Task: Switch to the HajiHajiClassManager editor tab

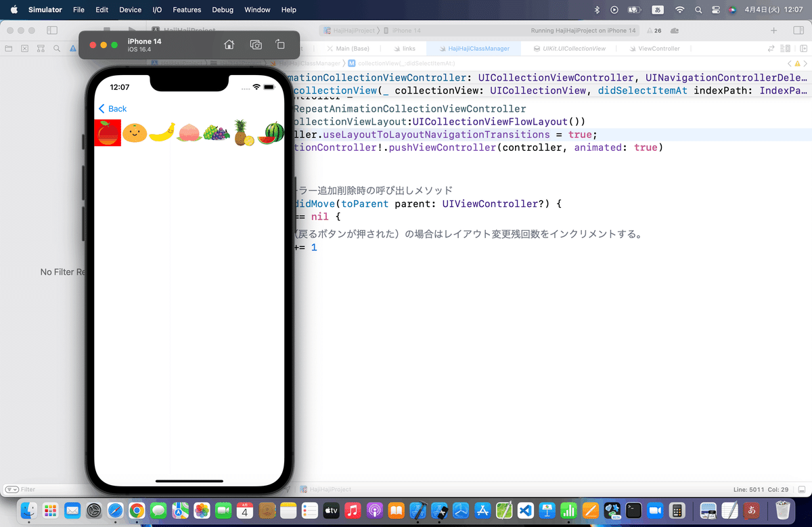Action: pyautogui.click(x=473, y=49)
